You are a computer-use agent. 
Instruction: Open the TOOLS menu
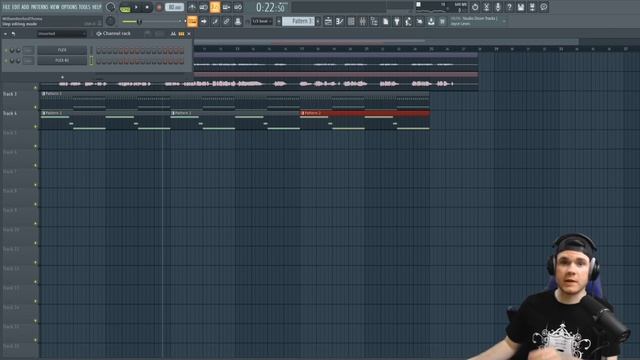click(84, 7)
